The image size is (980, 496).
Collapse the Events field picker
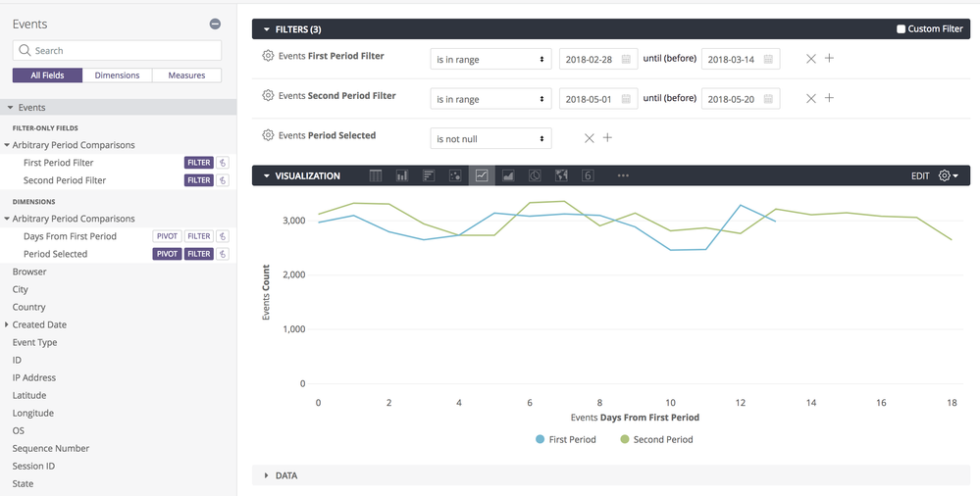[x=215, y=25]
